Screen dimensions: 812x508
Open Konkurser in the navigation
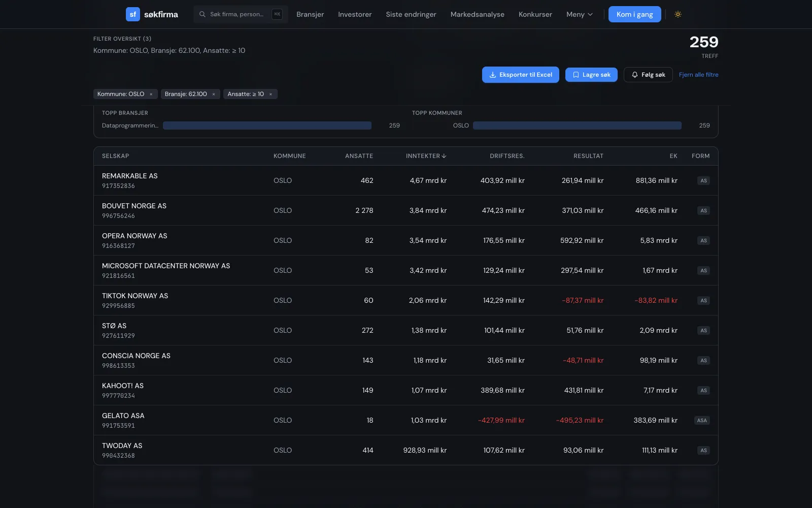(x=535, y=14)
